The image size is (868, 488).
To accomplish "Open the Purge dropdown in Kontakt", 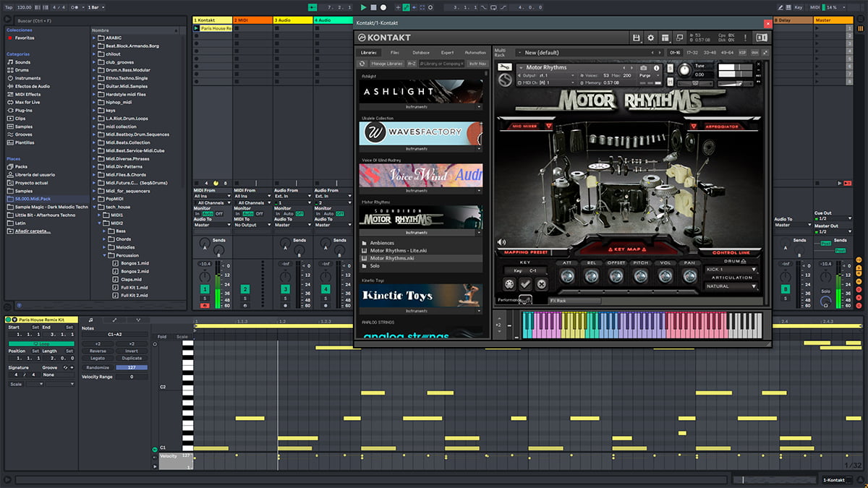I will tap(649, 75).
